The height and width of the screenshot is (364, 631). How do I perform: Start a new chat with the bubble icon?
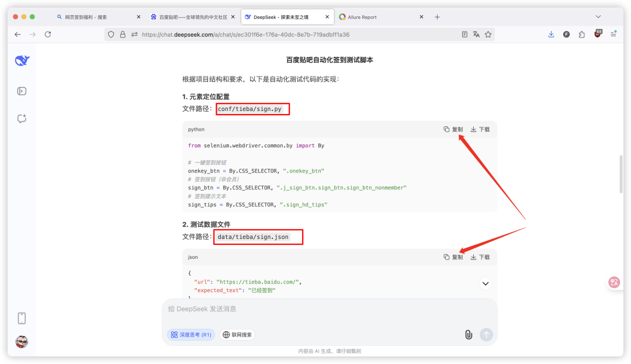tap(22, 119)
